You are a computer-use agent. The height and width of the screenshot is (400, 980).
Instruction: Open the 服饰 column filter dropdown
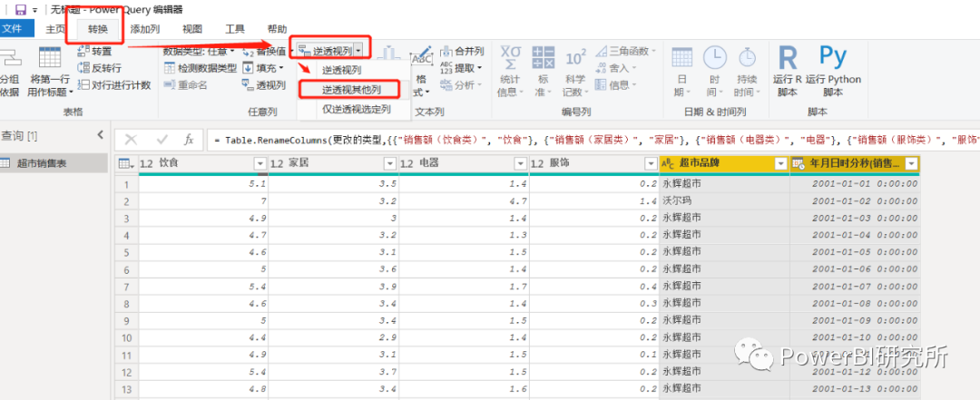click(650, 164)
